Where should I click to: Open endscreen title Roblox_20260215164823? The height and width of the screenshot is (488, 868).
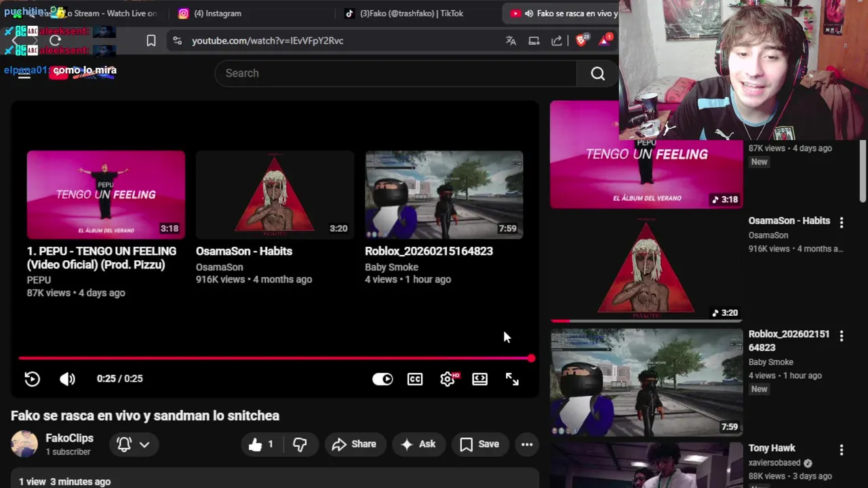(x=429, y=251)
